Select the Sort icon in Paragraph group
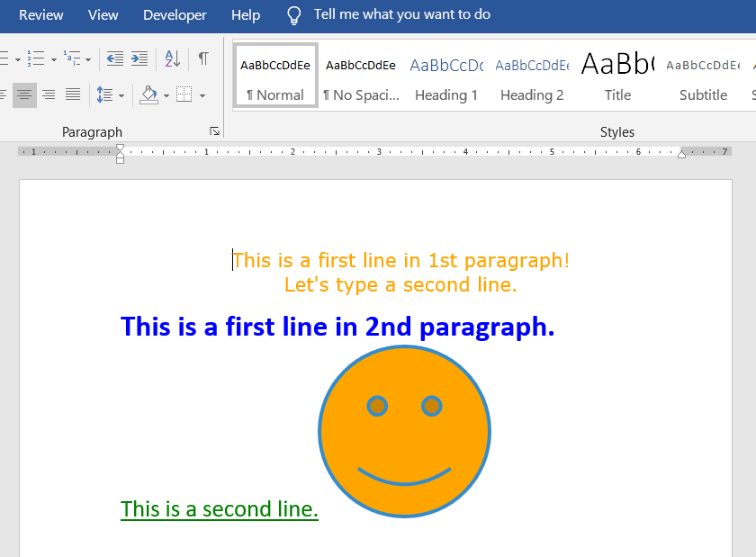 pos(171,59)
